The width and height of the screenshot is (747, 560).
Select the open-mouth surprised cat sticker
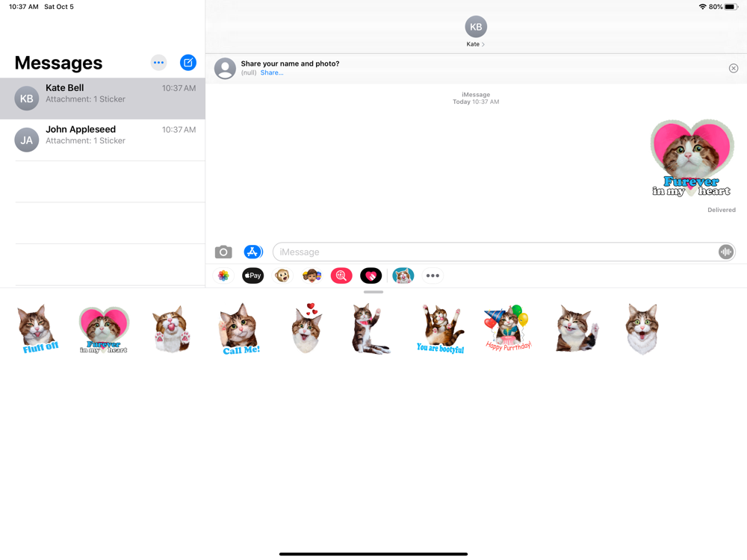[642, 329]
